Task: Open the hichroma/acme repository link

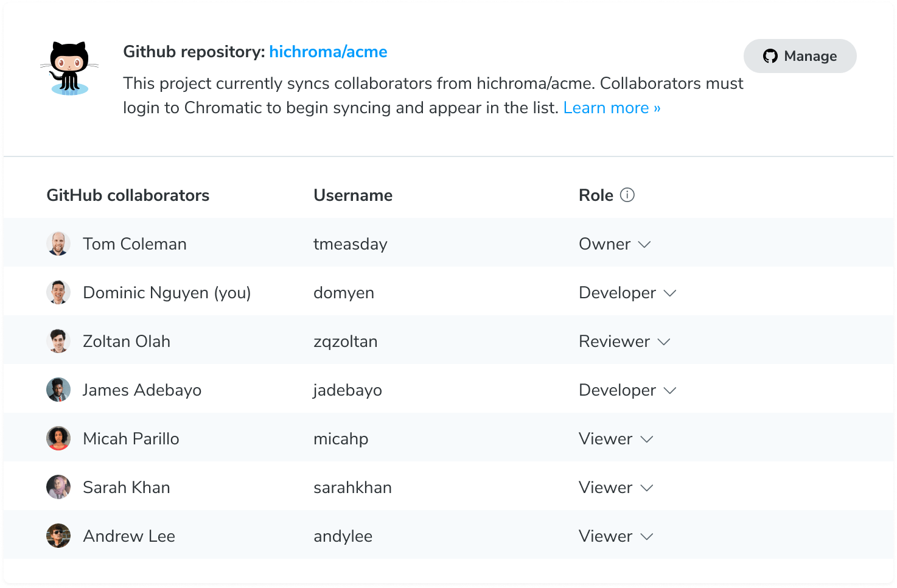Action: pos(328,52)
